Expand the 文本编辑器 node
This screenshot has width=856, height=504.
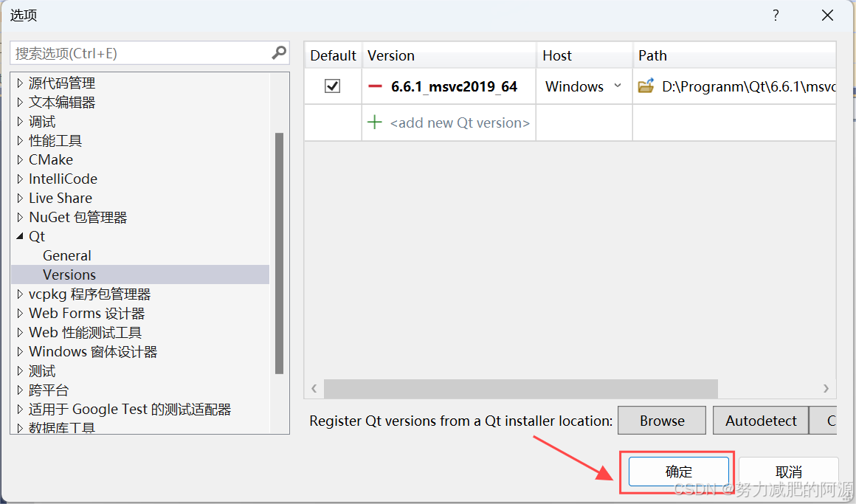click(20, 102)
